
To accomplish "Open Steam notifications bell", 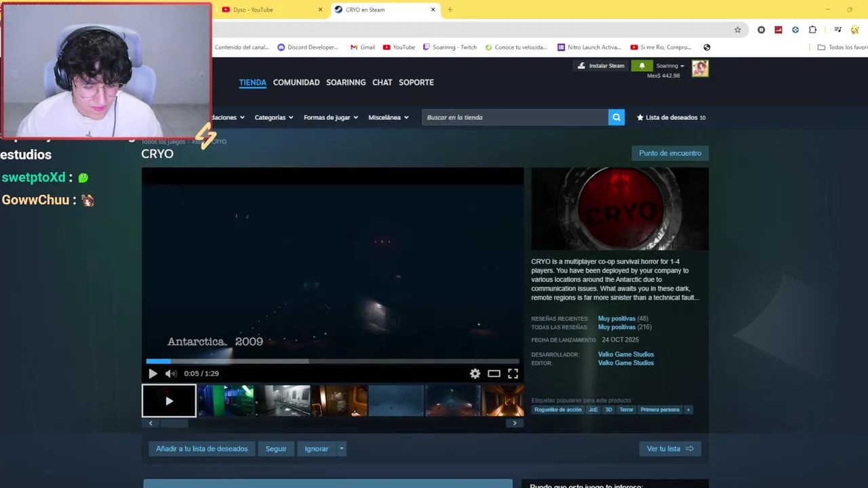I will click(x=642, y=66).
